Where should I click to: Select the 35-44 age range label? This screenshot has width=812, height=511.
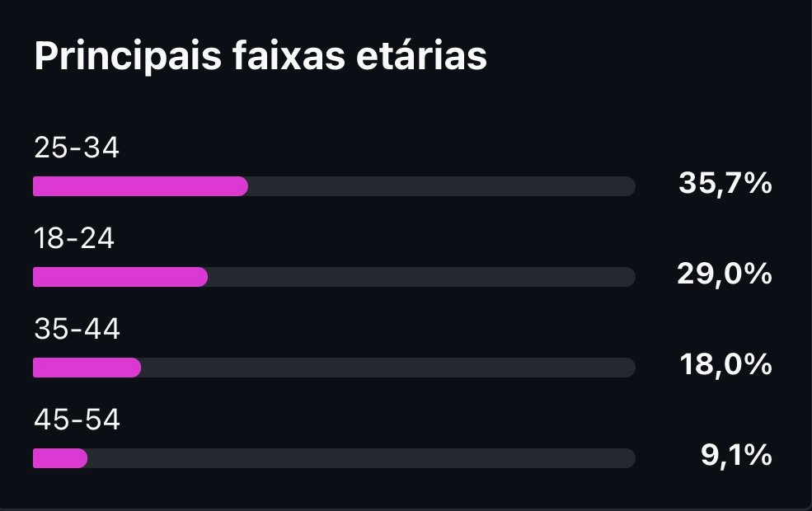coord(77,330)
